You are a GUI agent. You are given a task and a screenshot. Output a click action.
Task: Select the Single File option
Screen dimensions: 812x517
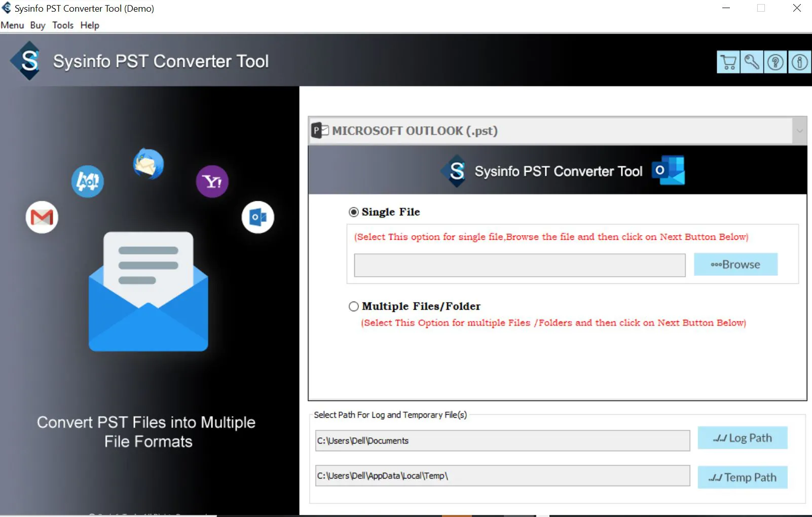[x=353, y=212]
